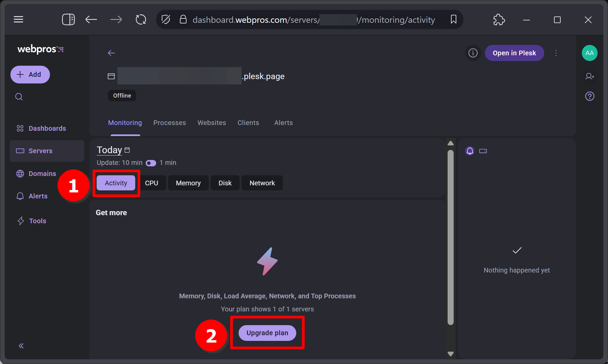Select the Activity view button
Viewport: 608px width, 364px height.
116,183
